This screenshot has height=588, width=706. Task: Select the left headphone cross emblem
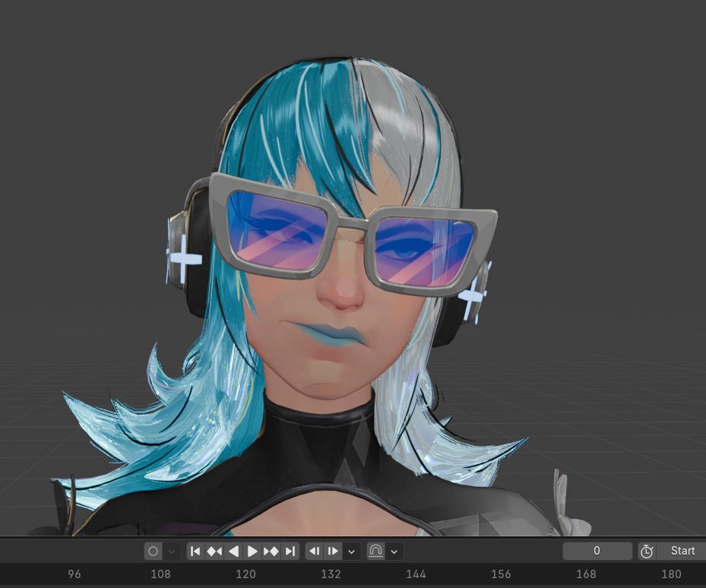point(184,261)
